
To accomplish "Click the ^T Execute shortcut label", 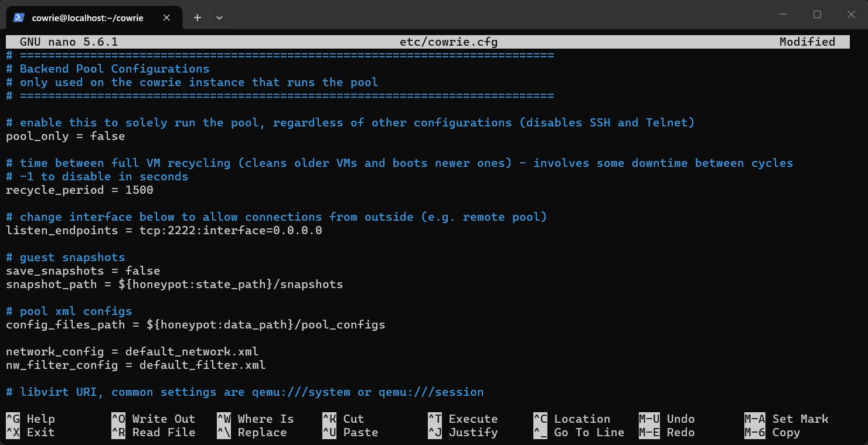I will pos(463,419).
